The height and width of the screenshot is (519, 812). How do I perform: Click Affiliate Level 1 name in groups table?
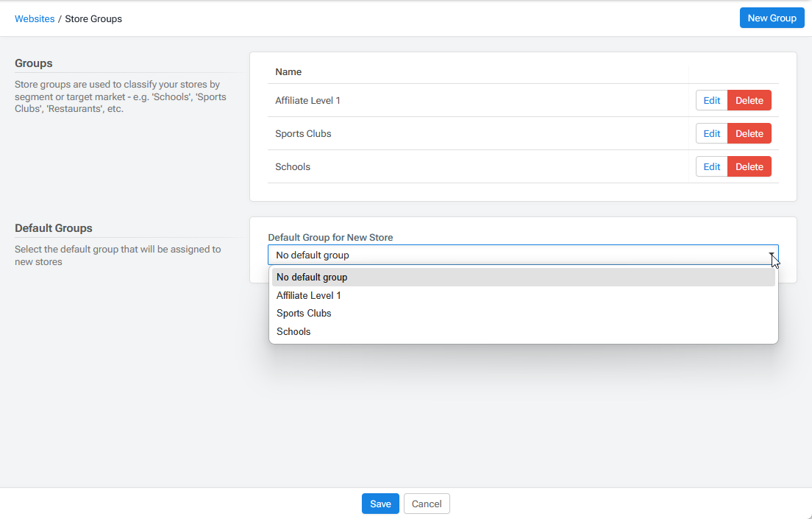pos(307,101)
